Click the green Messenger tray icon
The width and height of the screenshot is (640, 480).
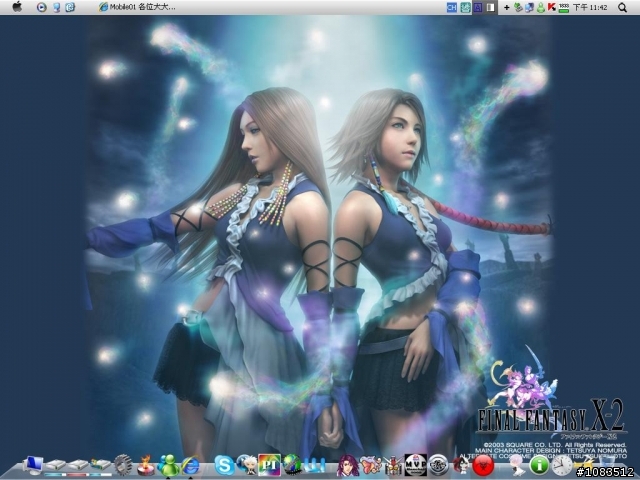(x=541, y=7)
